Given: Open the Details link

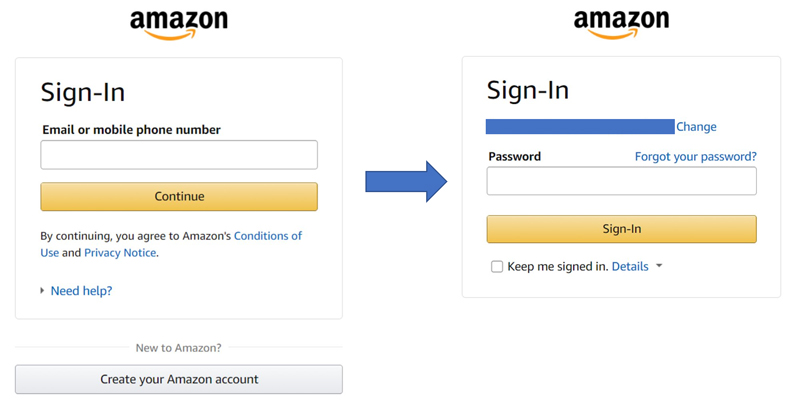Looking at the screenshot, I should click(630, 267).
